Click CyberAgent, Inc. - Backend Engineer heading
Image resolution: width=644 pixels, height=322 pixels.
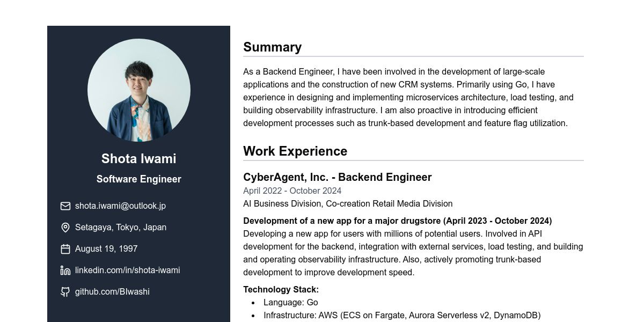[x=338, y=177]
